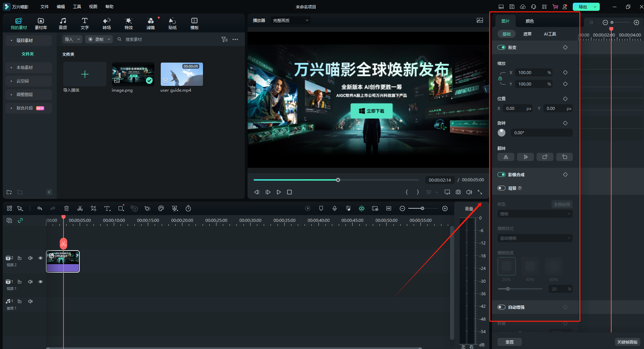Open the 贴纸 stickers tab

click(173, 24)
